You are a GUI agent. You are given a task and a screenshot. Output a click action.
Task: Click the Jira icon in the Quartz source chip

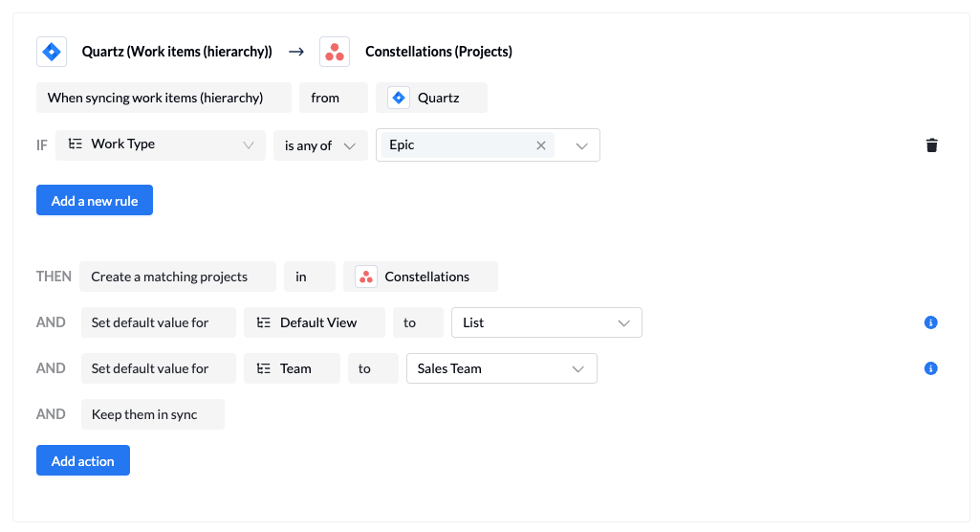point(399,98)
